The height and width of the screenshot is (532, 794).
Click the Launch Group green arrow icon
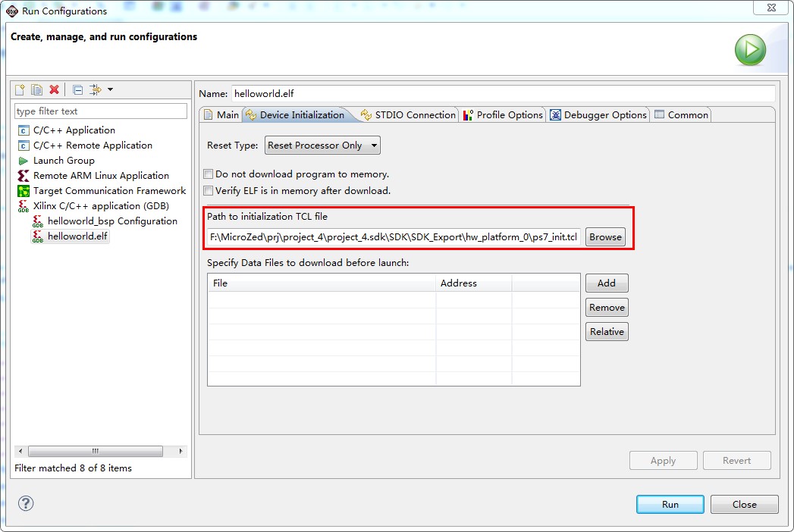(24, 161)
